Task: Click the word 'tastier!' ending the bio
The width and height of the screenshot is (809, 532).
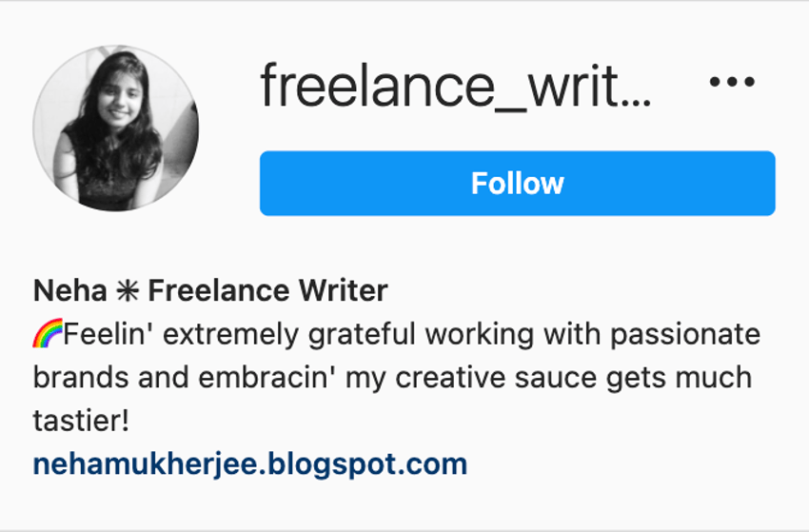Action: (81, 421)
